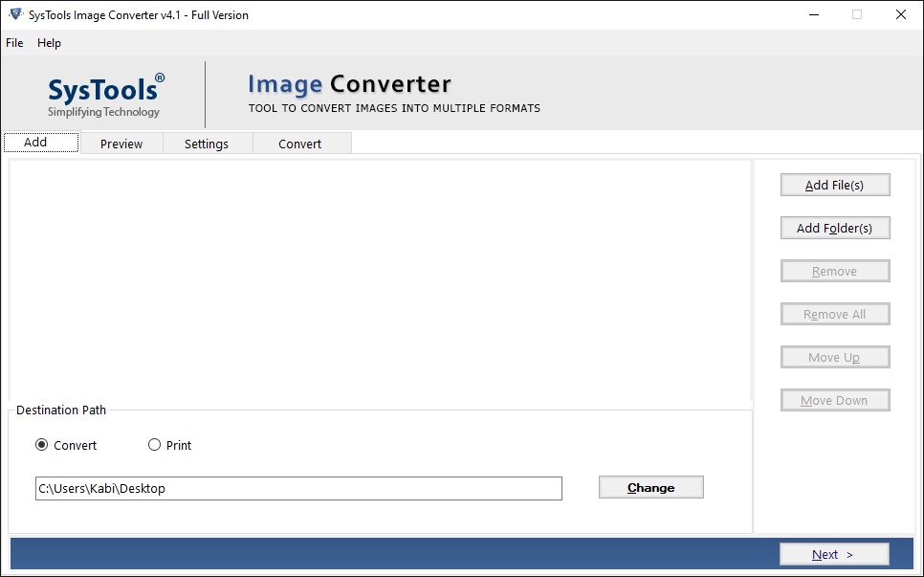Open the Help menu

pos(49,43)
